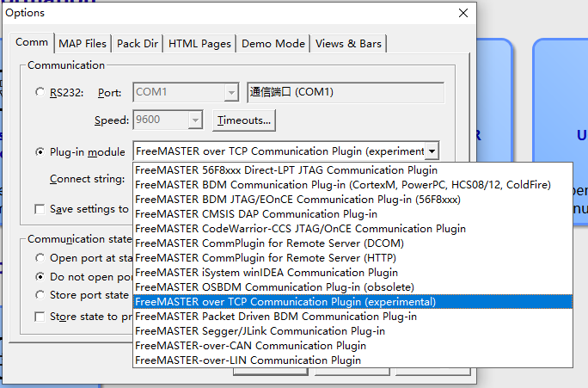Select the Demo Mode tab

point(273,44)
